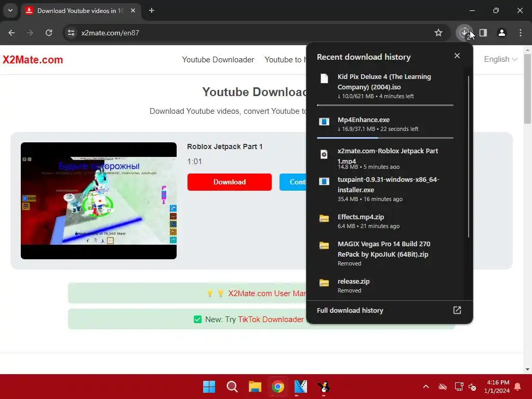Open the clock showing 4:16 PM
The width and height of the screenshot is (532, 399).
coord(497,387)
